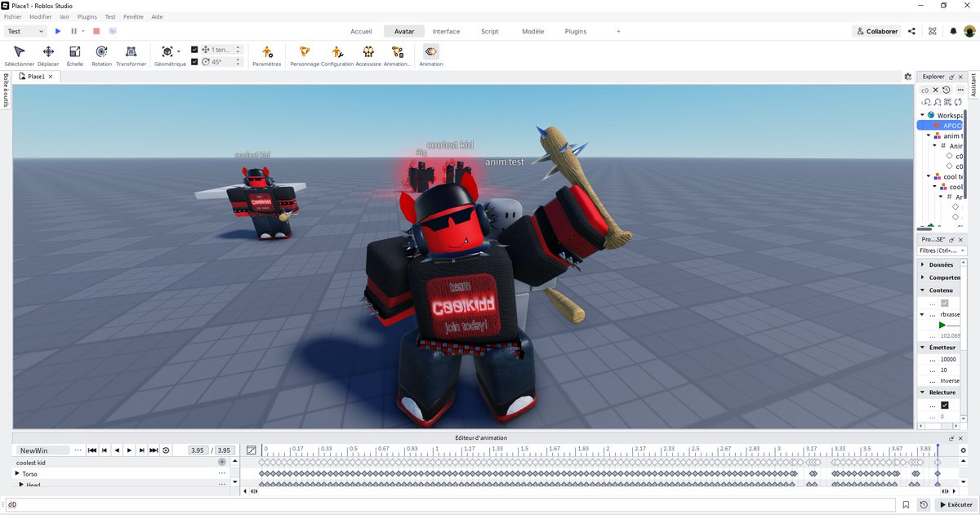The height and width of the screenshot is (519, 980).
Task: Open the viewport settings gear icon
Action: tap(907, 76)
